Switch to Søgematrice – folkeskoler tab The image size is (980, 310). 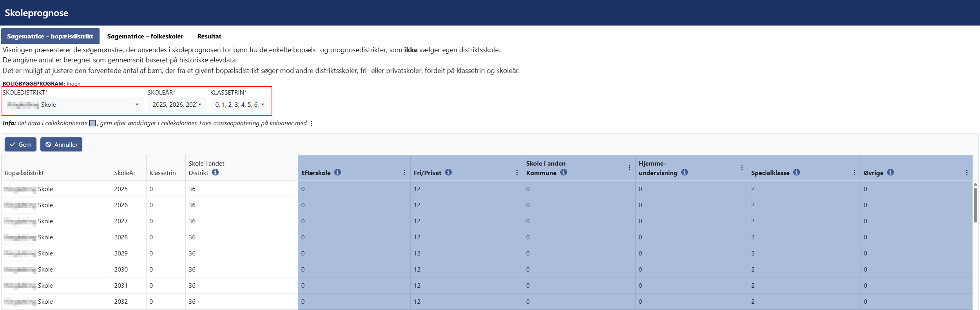tap(145, 36)
